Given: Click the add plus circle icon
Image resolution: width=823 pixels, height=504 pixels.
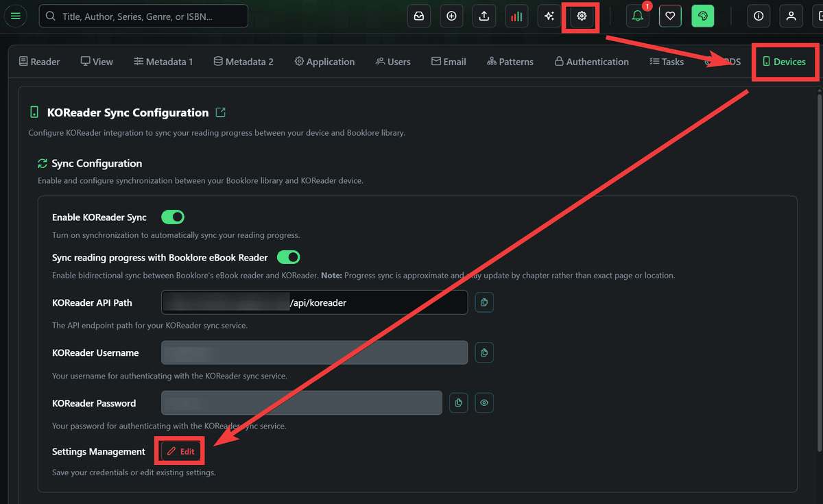Looking at the screenshot, I should coord(451,16).
